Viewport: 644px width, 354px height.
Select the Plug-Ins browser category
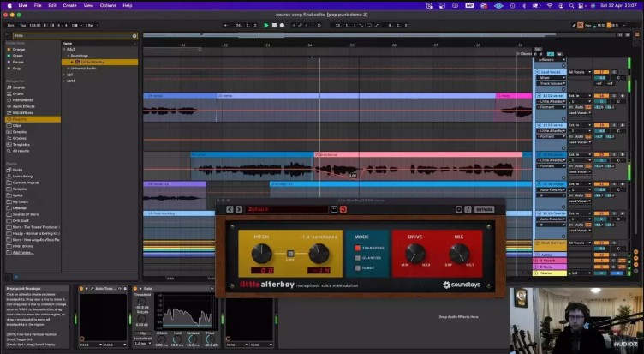tap(33, 119)
